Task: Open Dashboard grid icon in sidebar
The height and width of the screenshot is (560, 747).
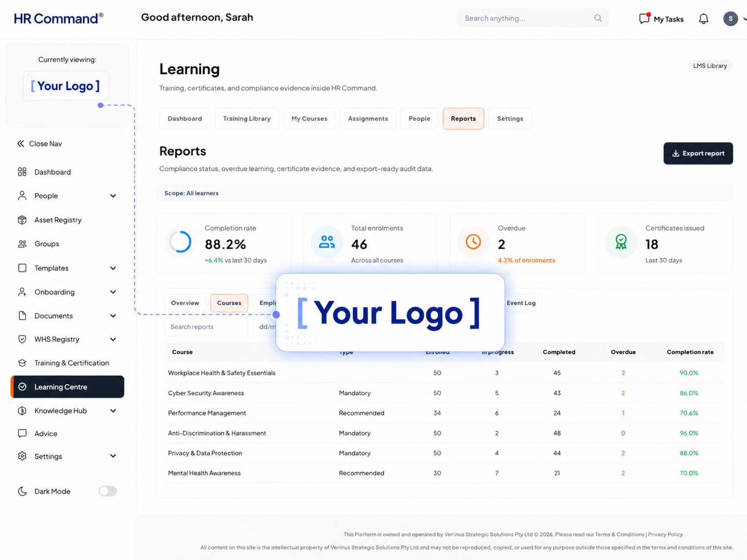Action: coord(22,172)
